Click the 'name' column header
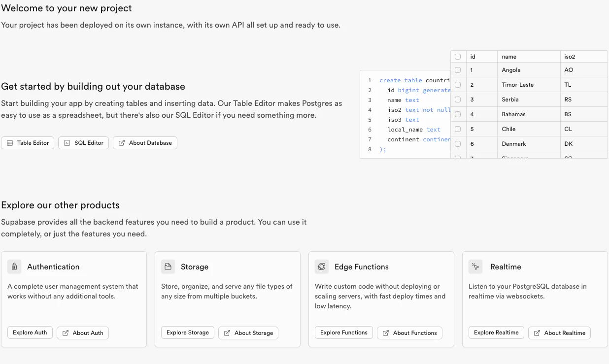This screenshot has height=364, width=609. pyautogui.click(x=529, y=57)
